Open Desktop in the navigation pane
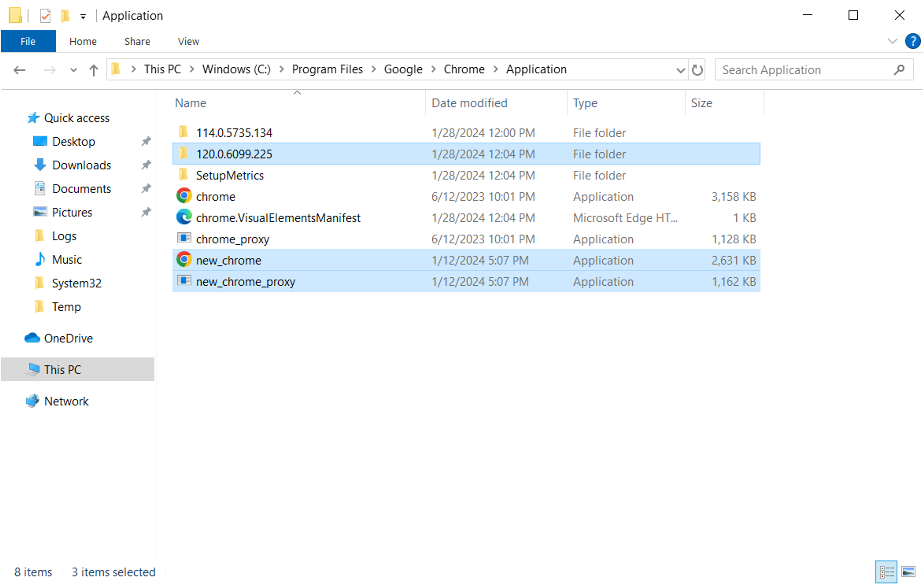This screenshot has height=584, width=924. 73,141
